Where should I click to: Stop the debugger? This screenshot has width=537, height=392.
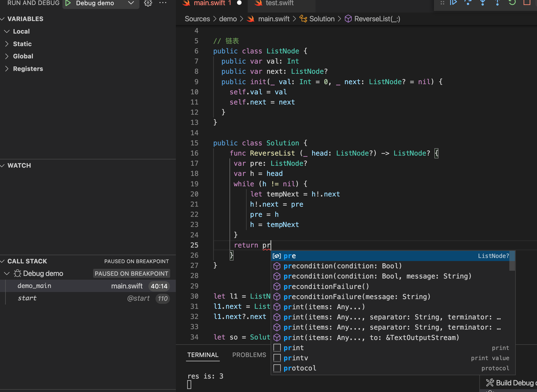point(526,3)
